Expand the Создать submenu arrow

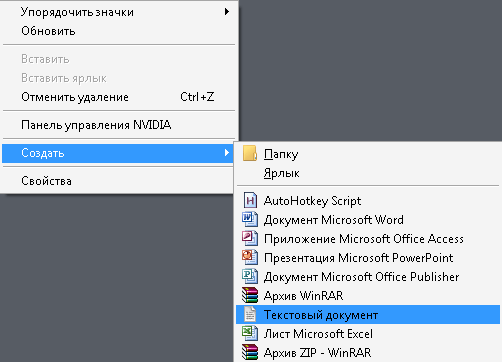click(227, 153)
